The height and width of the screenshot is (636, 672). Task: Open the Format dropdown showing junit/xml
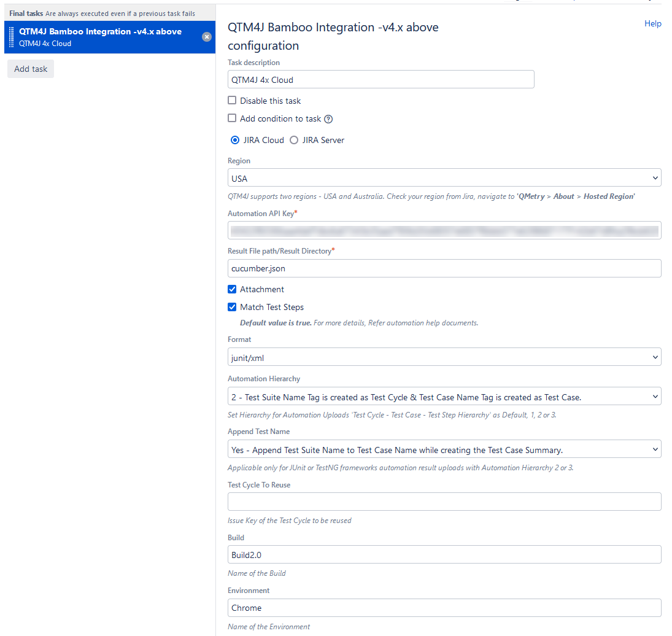pos(444,357)
